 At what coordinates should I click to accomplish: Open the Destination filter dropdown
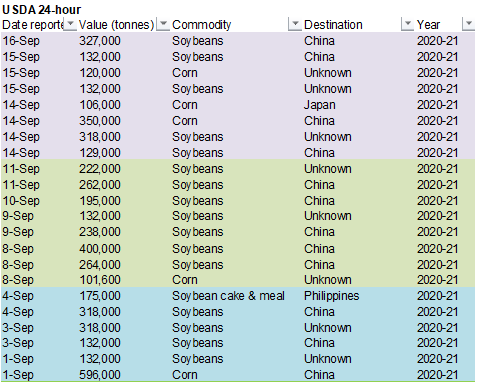pos(407,24)
